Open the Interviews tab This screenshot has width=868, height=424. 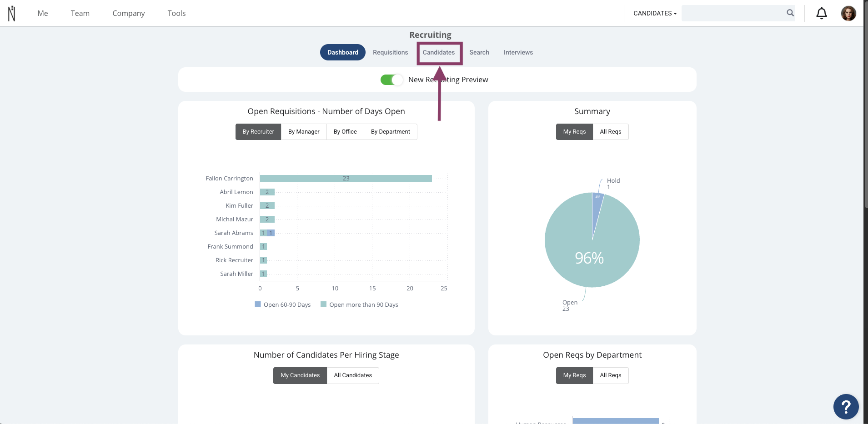point(518,52)
